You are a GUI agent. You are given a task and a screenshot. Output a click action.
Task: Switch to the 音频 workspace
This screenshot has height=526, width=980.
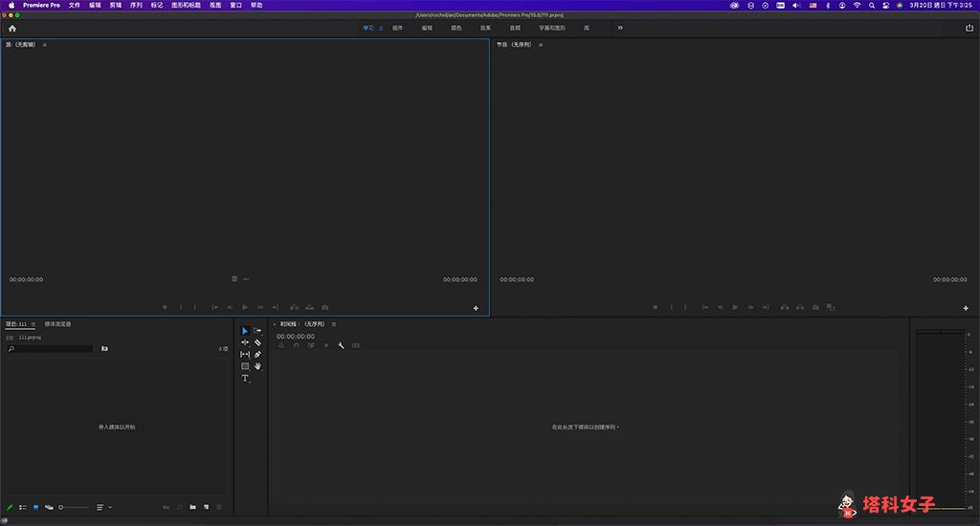click(x=515, y=28)
